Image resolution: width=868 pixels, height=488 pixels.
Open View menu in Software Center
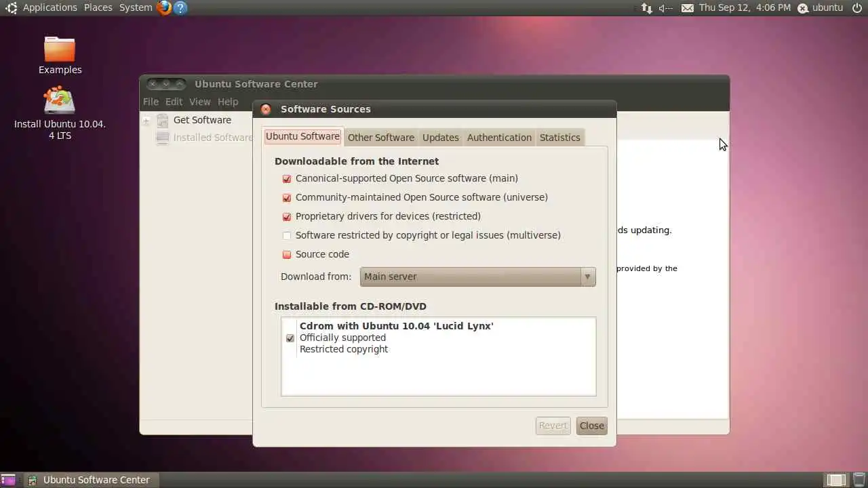point(199,102)
